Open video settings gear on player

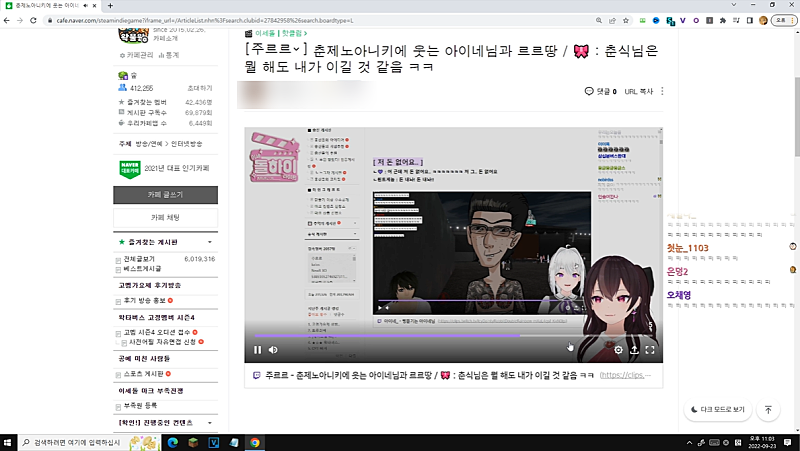click(618, 350)
